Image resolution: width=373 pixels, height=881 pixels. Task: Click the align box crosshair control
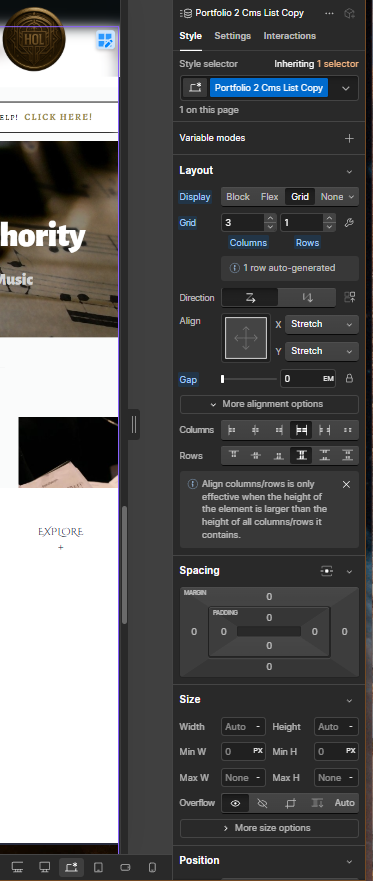coord(246,338)
